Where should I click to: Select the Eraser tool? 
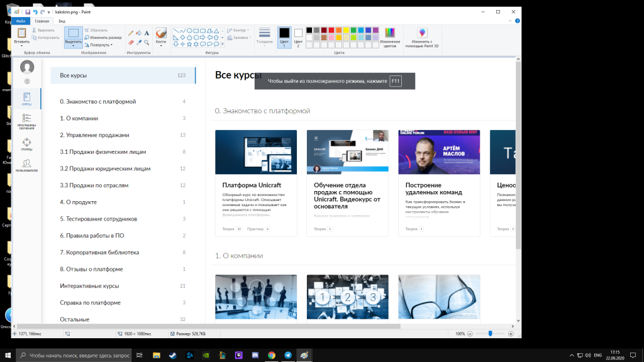(x=131, y=42)
